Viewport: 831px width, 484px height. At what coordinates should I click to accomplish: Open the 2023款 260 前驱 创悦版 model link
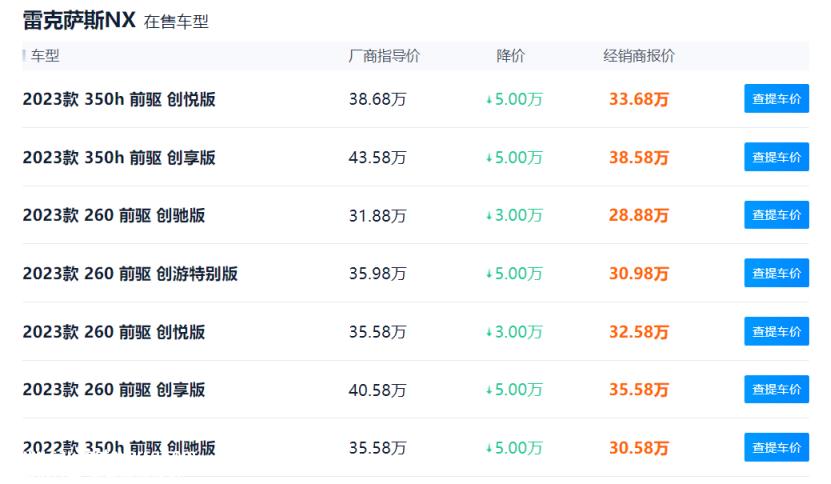point(114,332)
